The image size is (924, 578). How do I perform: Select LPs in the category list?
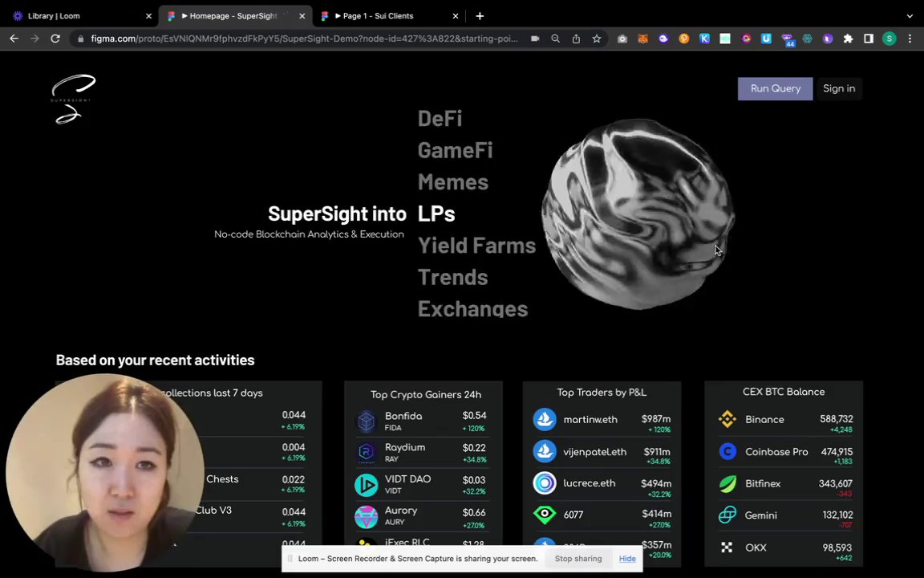(436, 214)
